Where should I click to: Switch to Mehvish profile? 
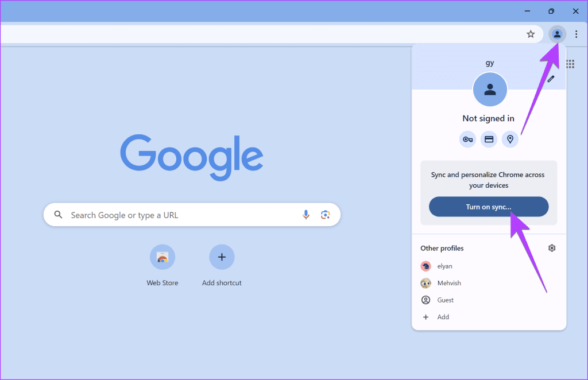[489, 283]
